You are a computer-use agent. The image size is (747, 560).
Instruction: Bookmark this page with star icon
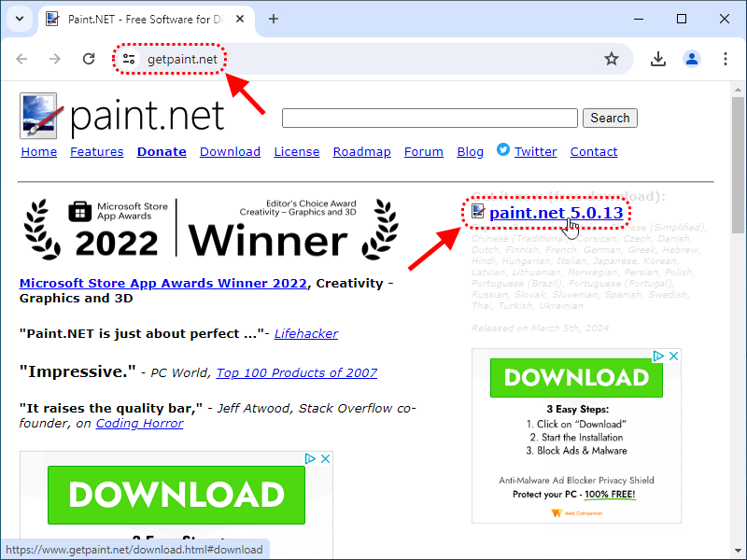click(x=612, y=59)
